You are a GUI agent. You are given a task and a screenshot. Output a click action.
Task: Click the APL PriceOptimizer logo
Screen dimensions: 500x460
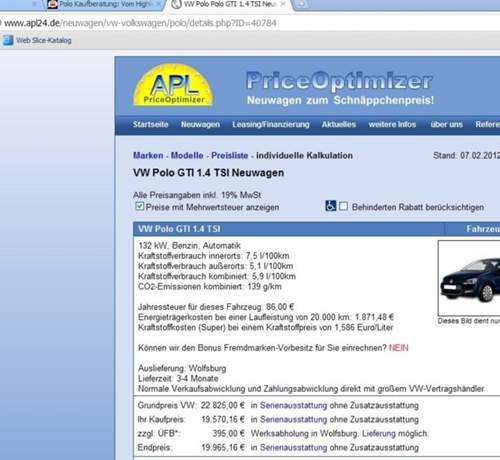[173, 85]
